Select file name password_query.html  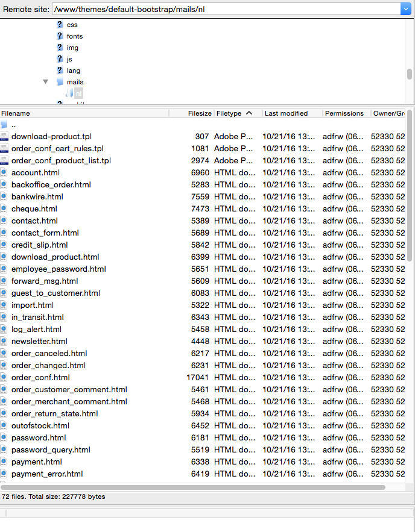click(51, 450)
